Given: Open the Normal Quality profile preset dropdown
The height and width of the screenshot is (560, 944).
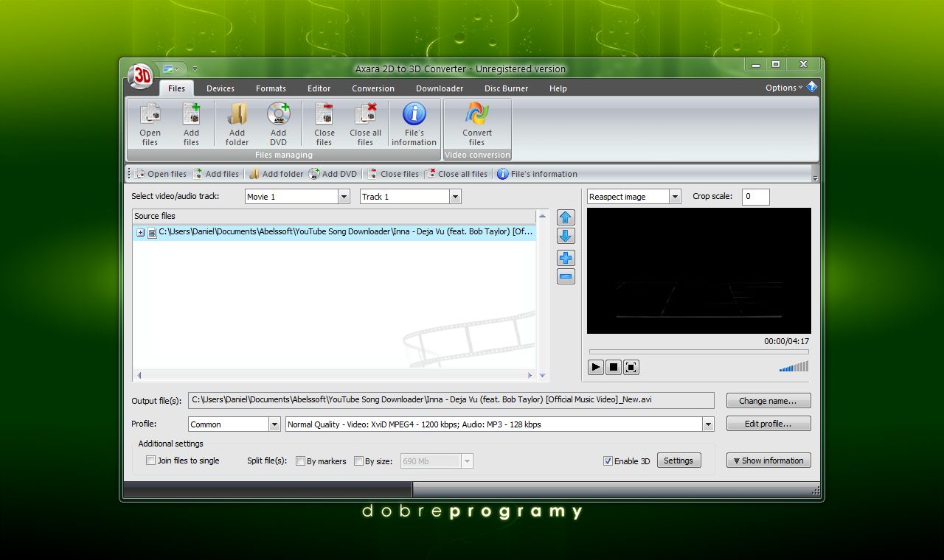Looking at the screenshot, I should pyautogui.click(x=709, y=424).
